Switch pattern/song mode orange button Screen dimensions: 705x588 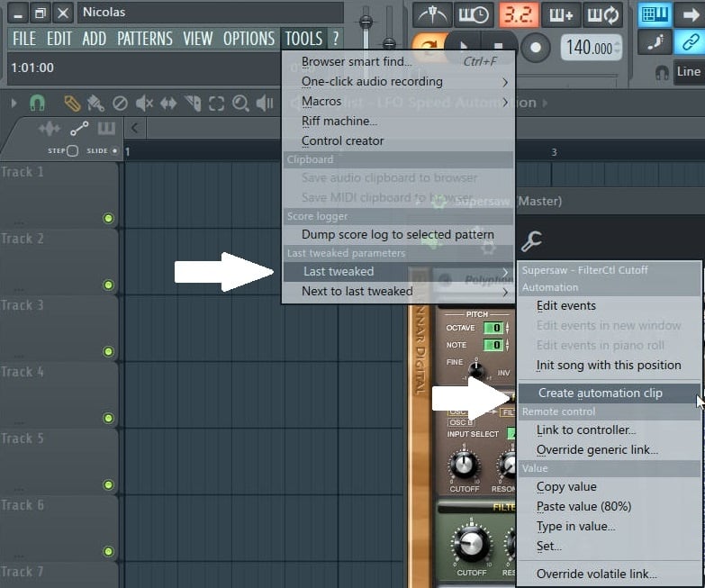[427, 46]
